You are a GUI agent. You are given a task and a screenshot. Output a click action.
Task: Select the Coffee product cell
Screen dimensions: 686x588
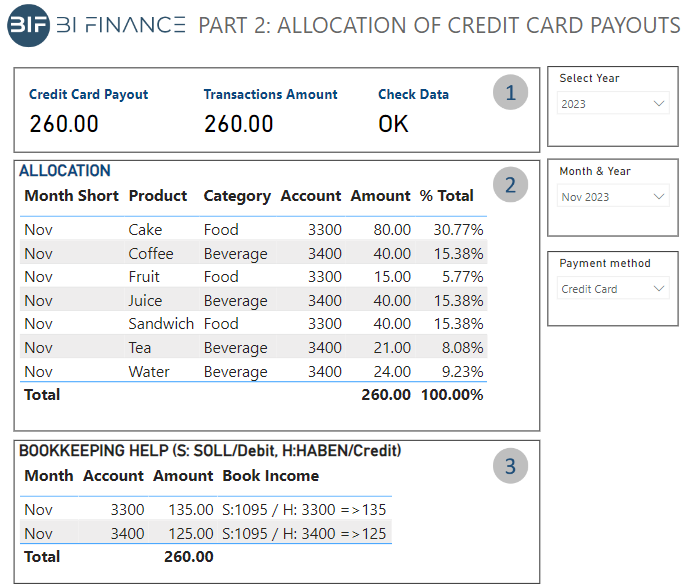[151, 254]
